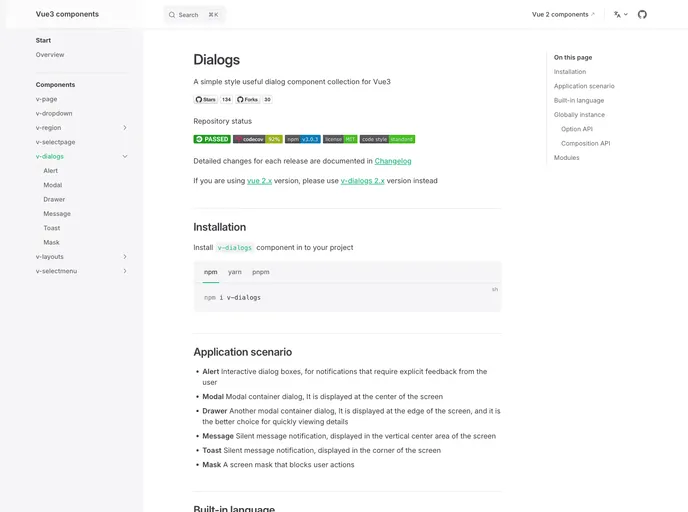Click the v-selectmenu sidebar label
Image resolution: width=688 pixels, height=512 pixels.
tap(56, 271)
